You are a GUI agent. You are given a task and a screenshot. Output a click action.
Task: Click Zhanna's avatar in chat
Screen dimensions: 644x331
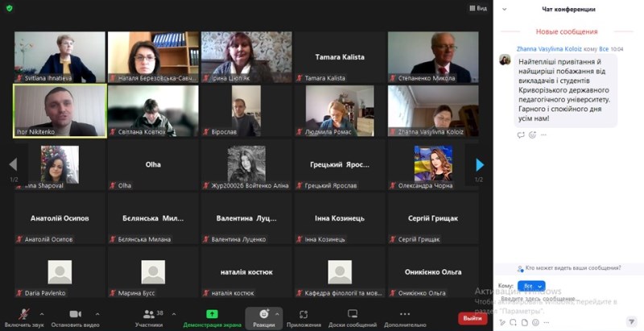(x=505, y=60)
